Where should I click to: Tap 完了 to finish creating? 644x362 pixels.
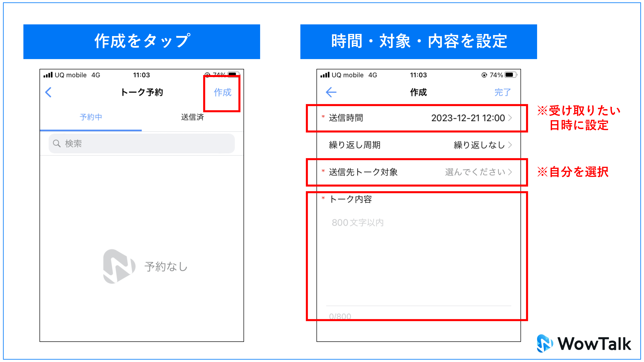[502, 92]
